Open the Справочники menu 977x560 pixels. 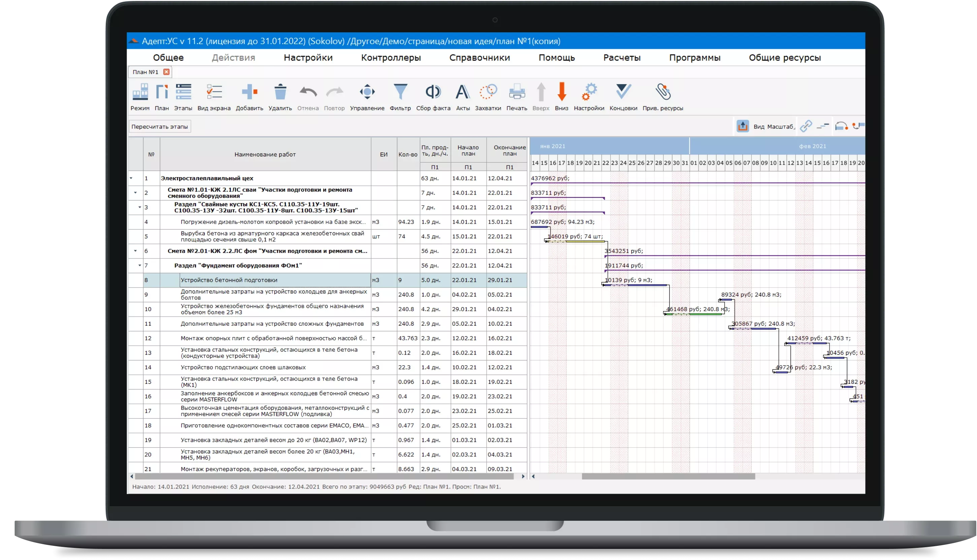pos(479,58)
